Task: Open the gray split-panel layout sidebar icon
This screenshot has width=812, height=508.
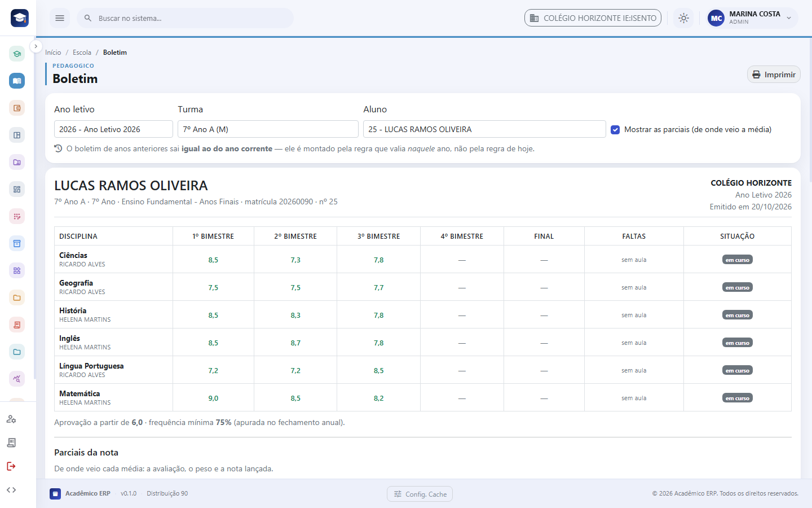Action: click(17, 135)
